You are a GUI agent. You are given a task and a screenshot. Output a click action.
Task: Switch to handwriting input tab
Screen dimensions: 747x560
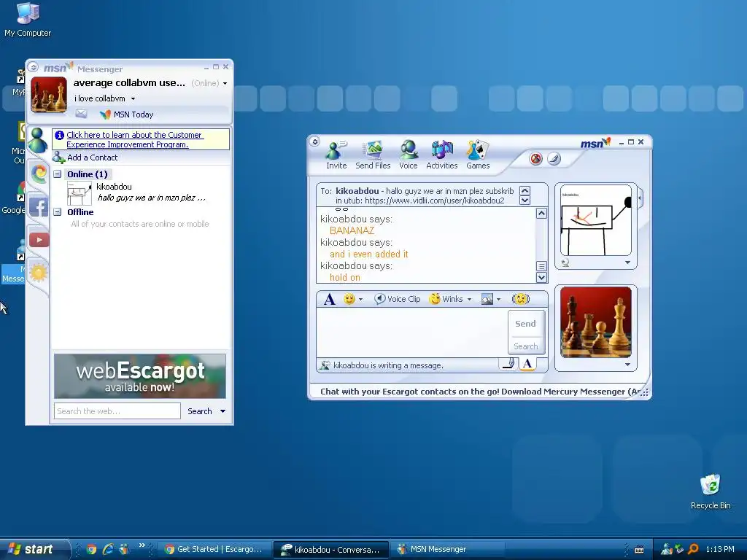tap(509, 365)
